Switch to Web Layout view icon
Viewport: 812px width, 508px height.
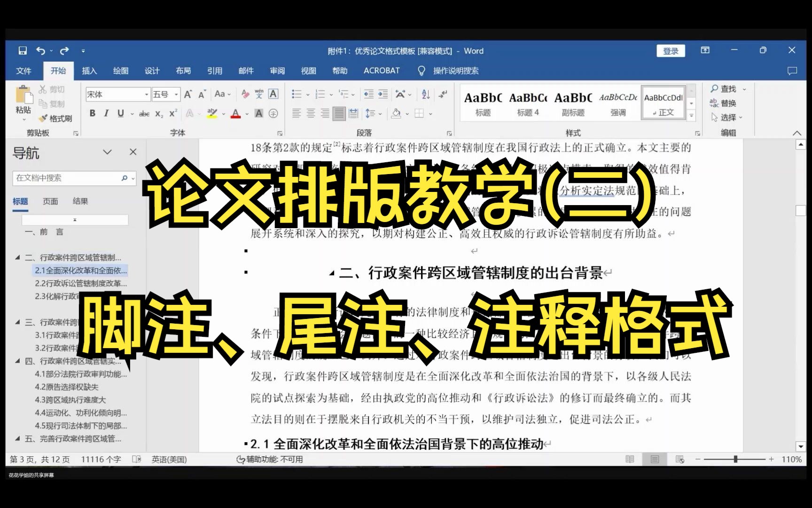679,459
